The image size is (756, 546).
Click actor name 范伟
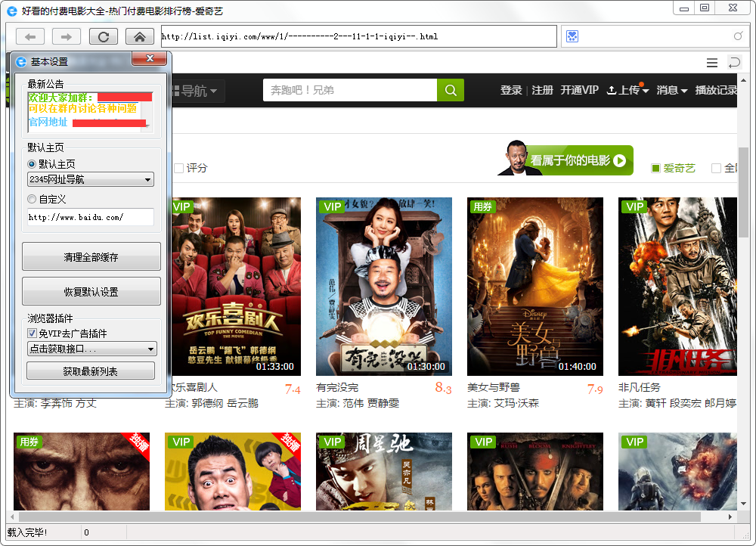(x=353, y=403)
